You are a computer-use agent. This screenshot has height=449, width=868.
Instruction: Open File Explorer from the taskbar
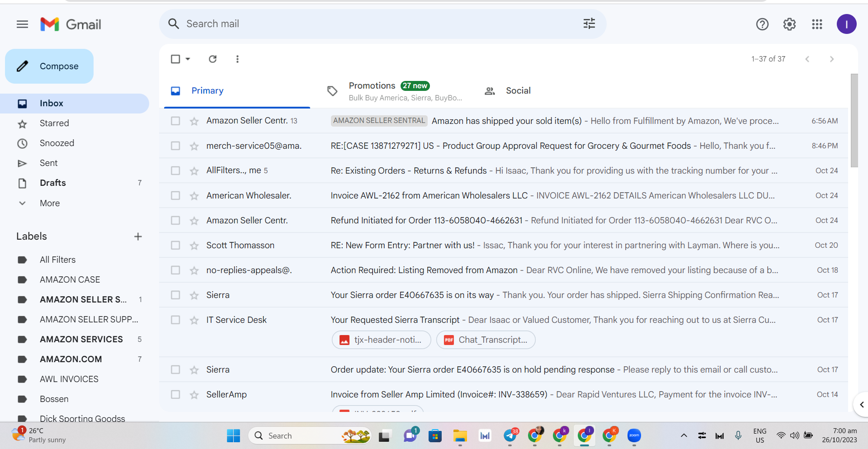[460, 436]
